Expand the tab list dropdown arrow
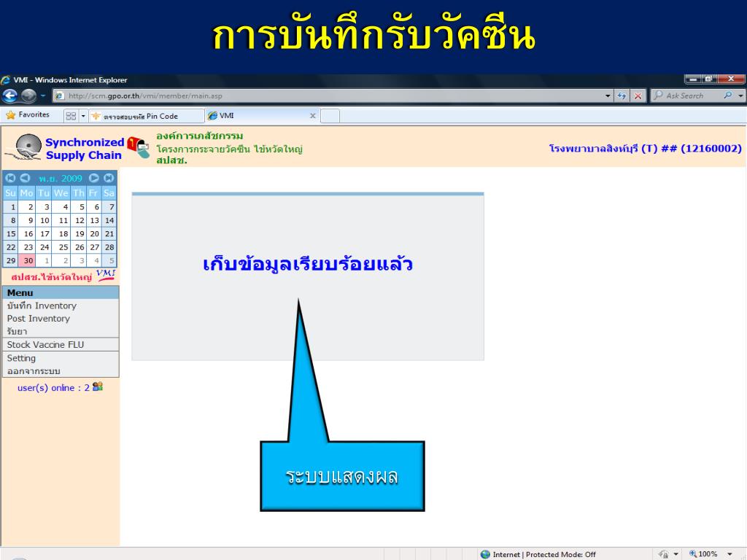 tap(83, 116)
